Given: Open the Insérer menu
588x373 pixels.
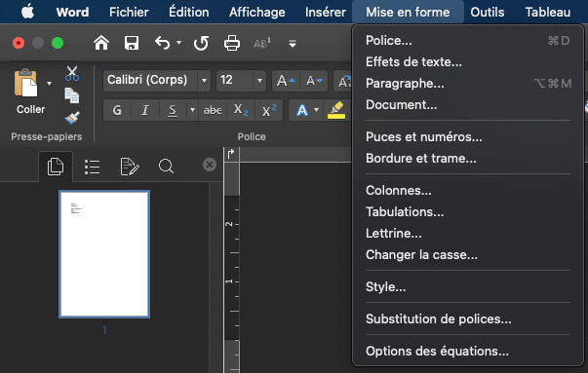Looking at the screenshot, I should click(325, 12).
